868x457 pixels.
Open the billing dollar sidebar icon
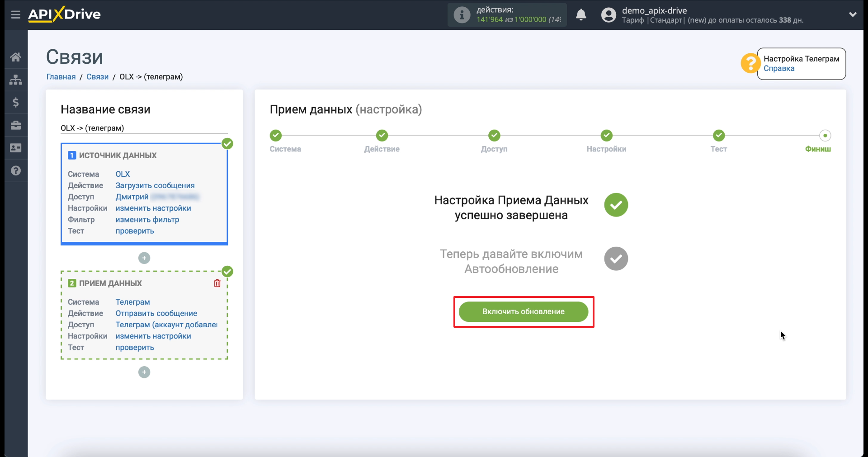pos(16,103)
